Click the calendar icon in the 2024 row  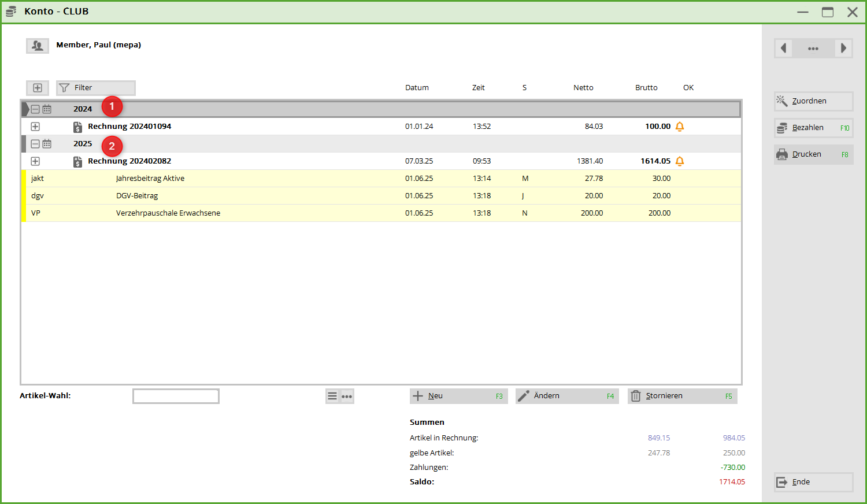tap(47, 109)
